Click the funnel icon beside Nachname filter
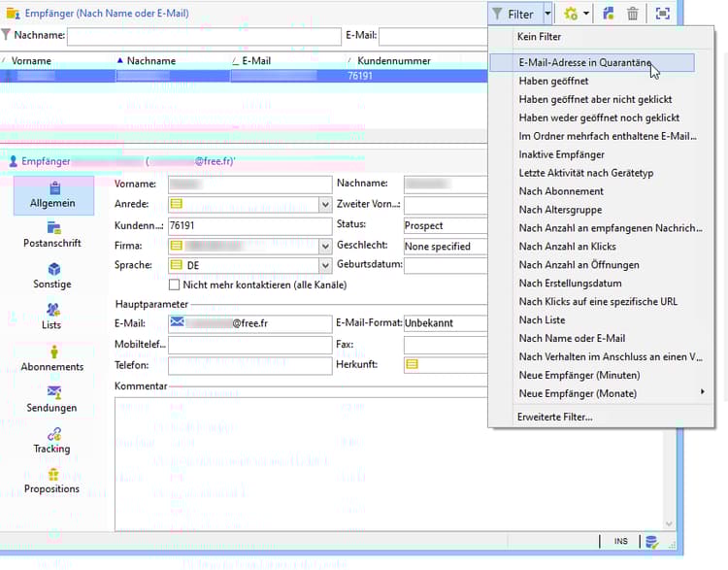This screenshot has width=728, height=570. (x=6, y=35)
